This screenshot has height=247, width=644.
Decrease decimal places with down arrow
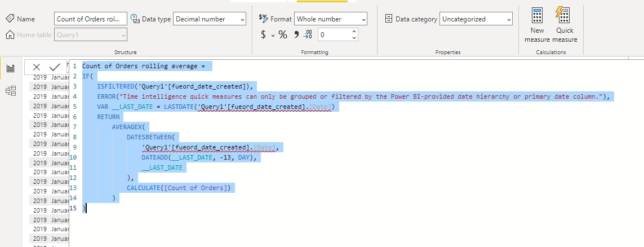coord(354,38)
